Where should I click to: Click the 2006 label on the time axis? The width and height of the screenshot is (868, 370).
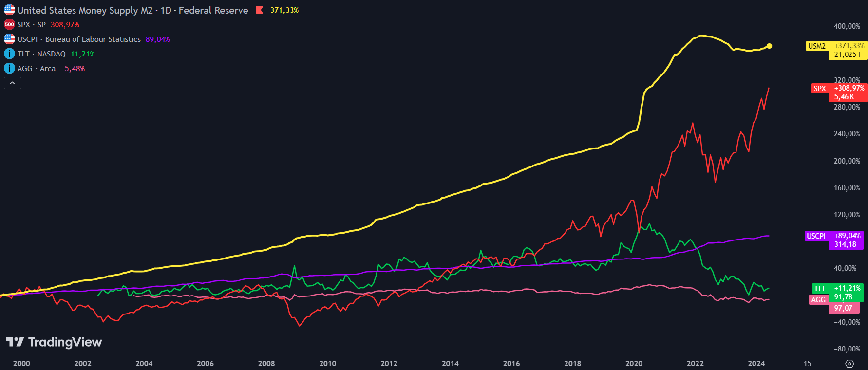[205, 364]
